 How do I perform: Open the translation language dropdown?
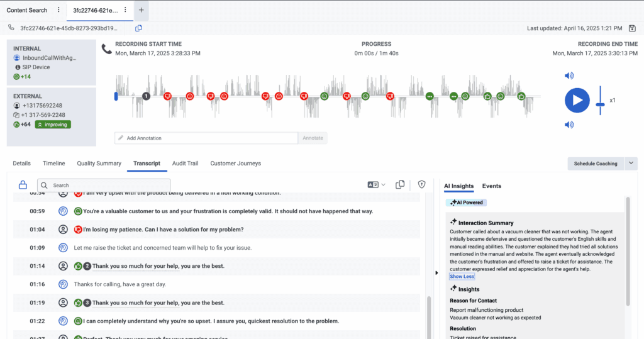[376, 185]
